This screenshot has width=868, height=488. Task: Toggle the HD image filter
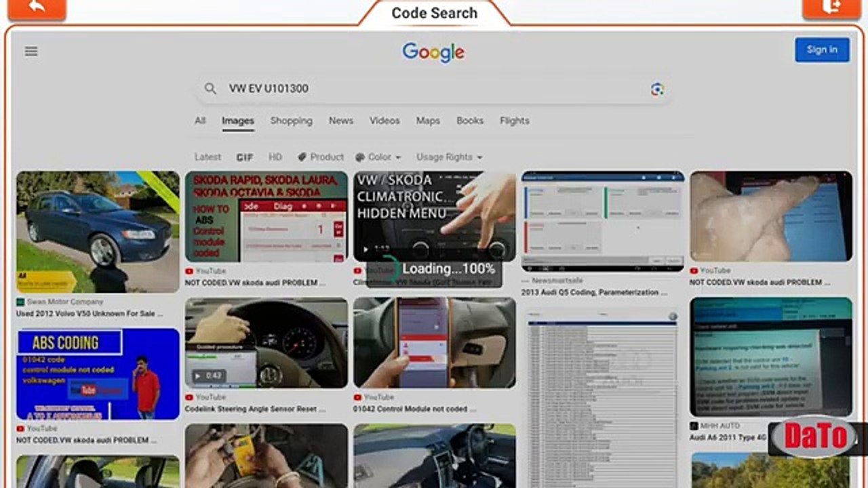(x=275, y=157)
